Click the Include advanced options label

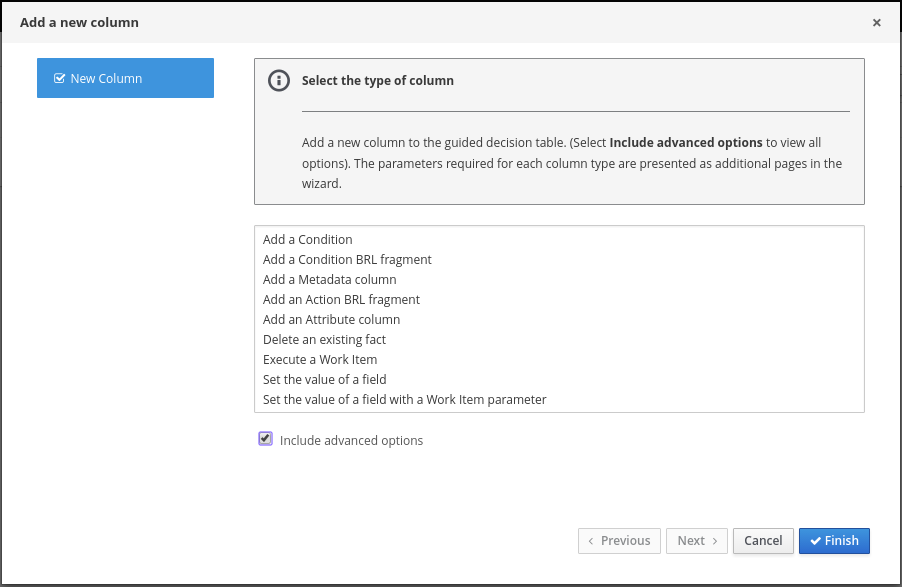[x=351, y=441]
